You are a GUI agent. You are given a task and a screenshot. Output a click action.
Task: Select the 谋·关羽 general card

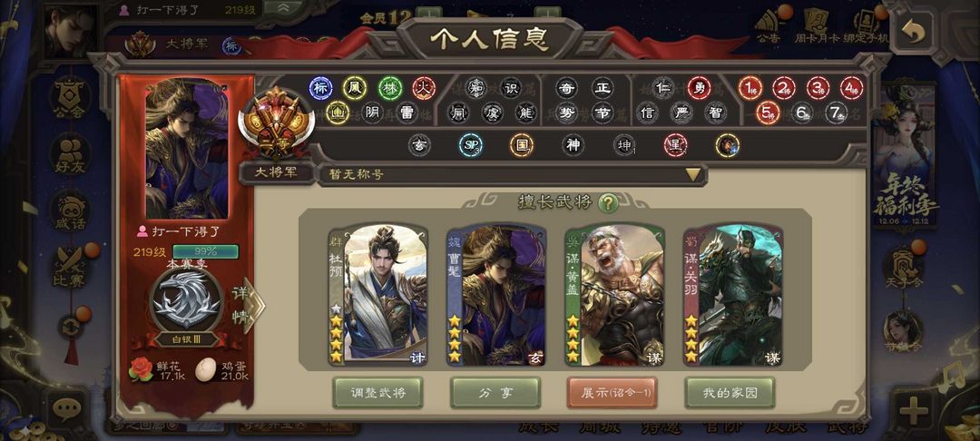click(732, 295)
